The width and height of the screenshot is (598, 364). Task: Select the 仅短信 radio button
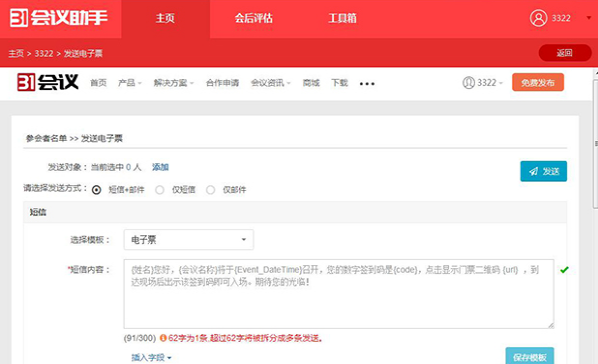click(160, 190)
